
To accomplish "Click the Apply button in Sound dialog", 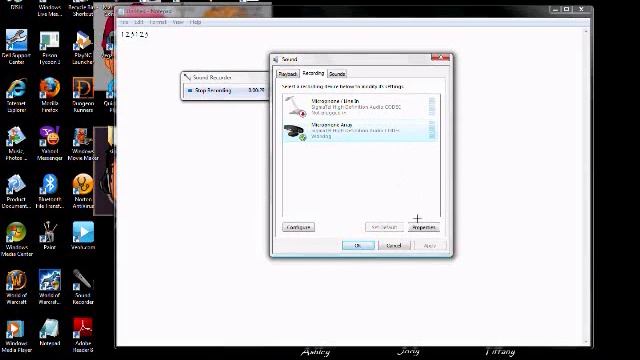I will [430, 245].
